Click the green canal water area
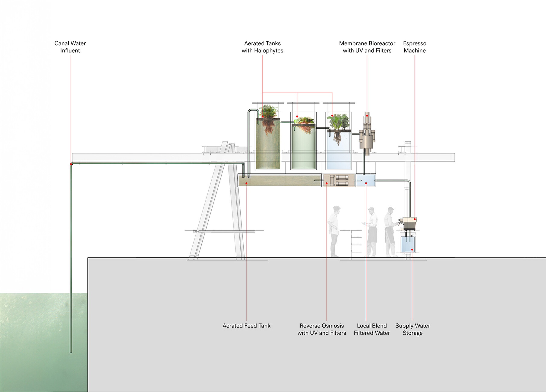 click(36, 341)
